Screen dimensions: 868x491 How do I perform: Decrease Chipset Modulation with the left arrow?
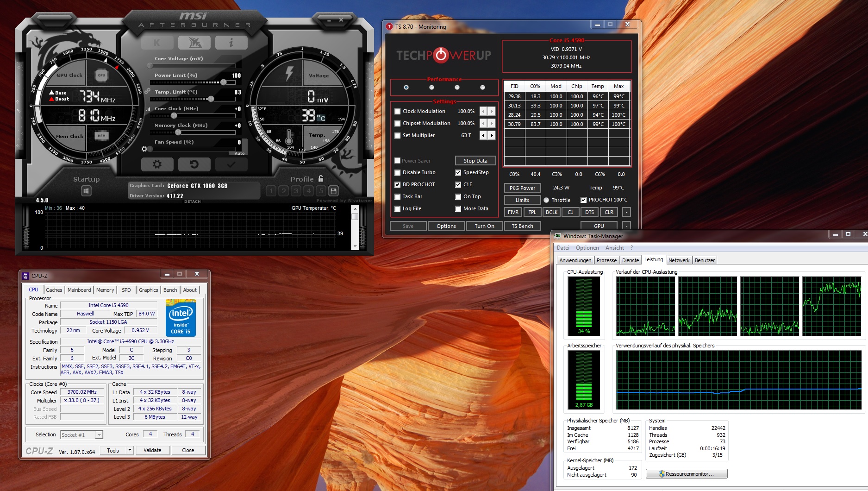(483, 123)
